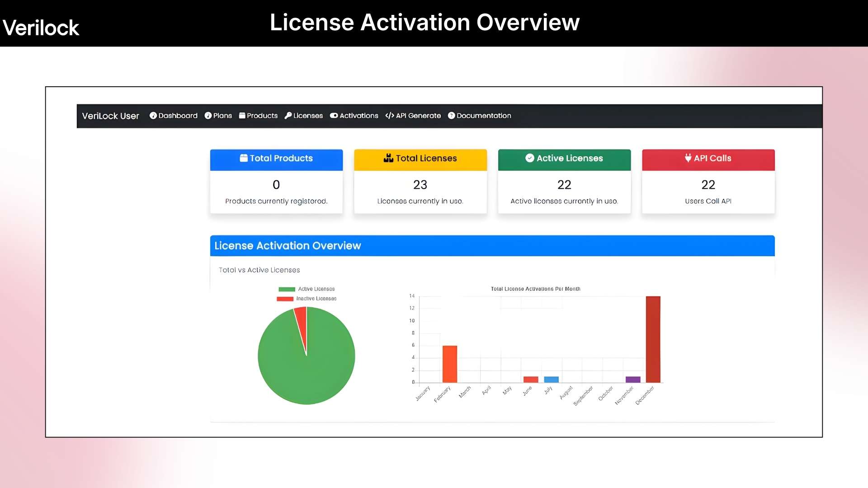This screenshot has width=868, height=488.
Task: Click the code icon for API Generate
Action: (389, 116)
